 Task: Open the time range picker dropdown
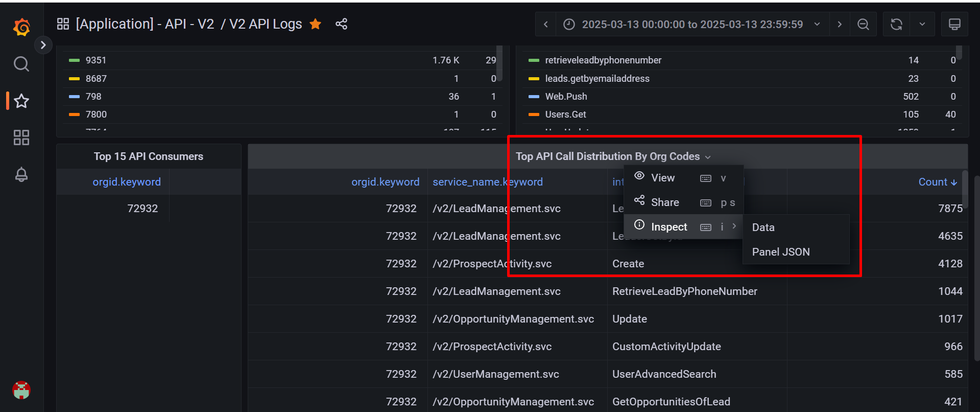click(692, 25)
